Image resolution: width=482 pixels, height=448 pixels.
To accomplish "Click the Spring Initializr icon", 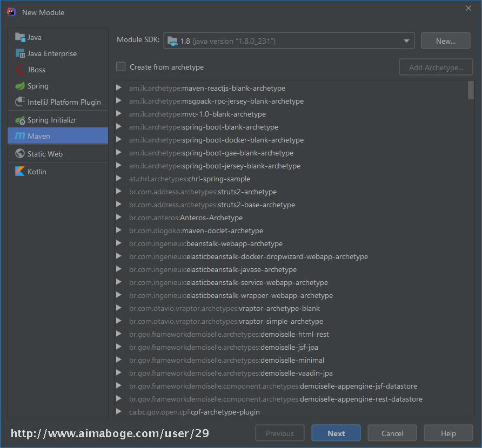I will (20, 120).
